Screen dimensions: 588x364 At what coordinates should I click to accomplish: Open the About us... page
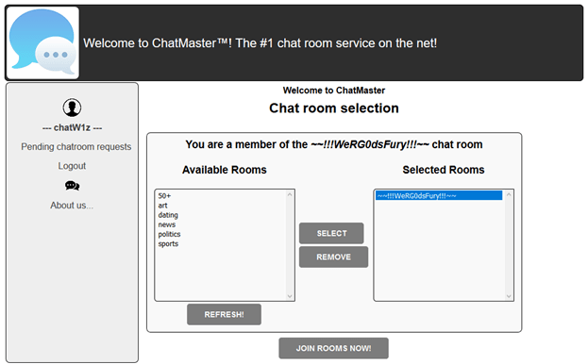point(72,206)
